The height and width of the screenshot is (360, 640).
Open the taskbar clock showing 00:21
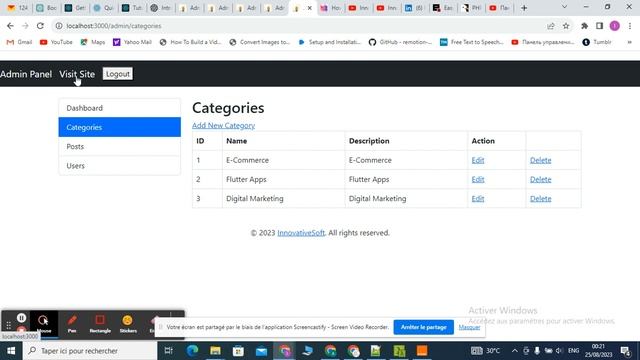point(598,351)
